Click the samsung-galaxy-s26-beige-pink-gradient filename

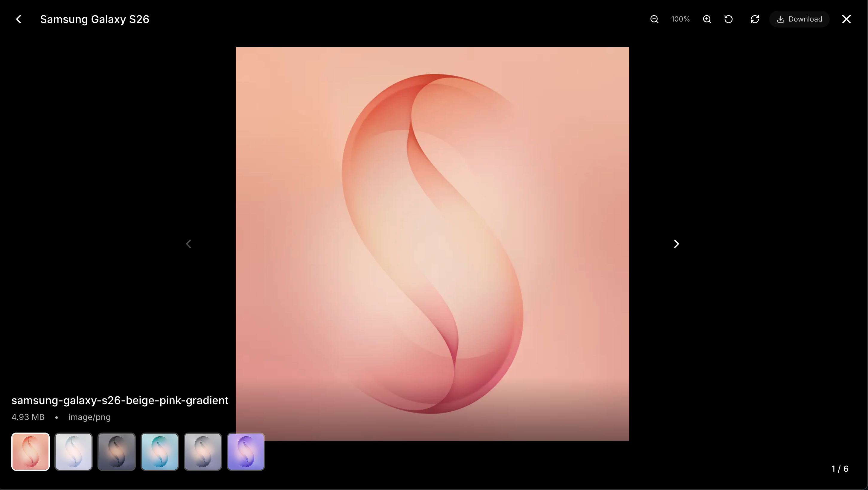(x=120, y=400)
